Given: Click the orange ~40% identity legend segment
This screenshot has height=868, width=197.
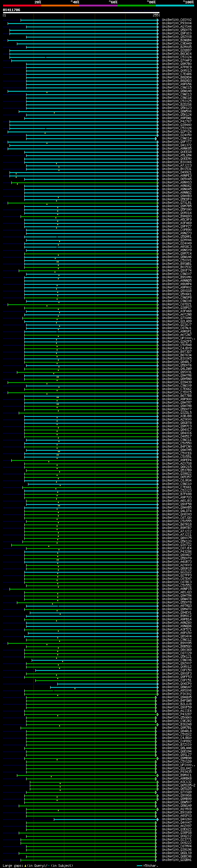Looking at the screenshot, I should (x=60, y=6).
